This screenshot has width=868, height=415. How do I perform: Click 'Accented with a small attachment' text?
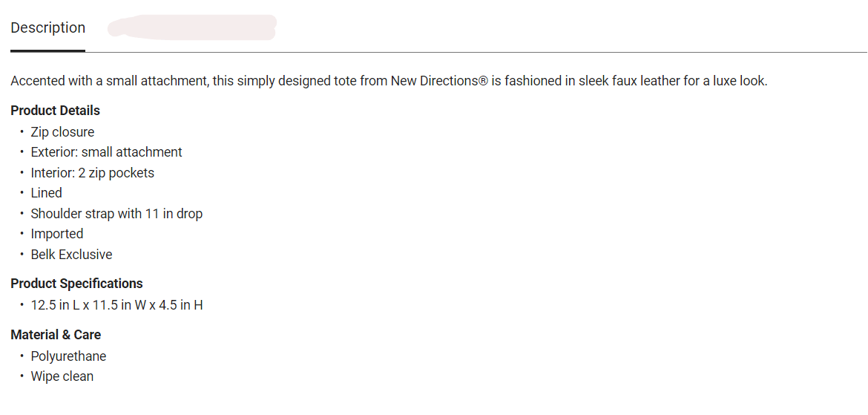108,81
